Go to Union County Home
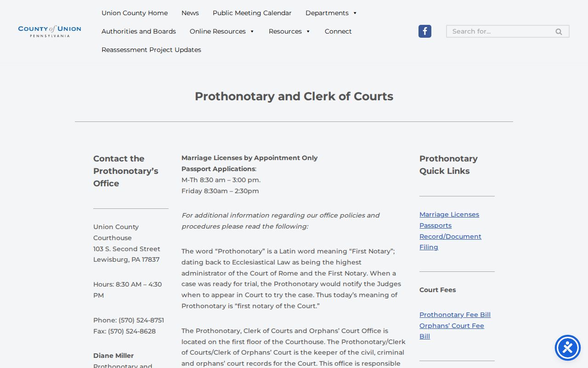The width and height of the screenshot is (588, 368). pyautogui.click(x=135, y=13)
